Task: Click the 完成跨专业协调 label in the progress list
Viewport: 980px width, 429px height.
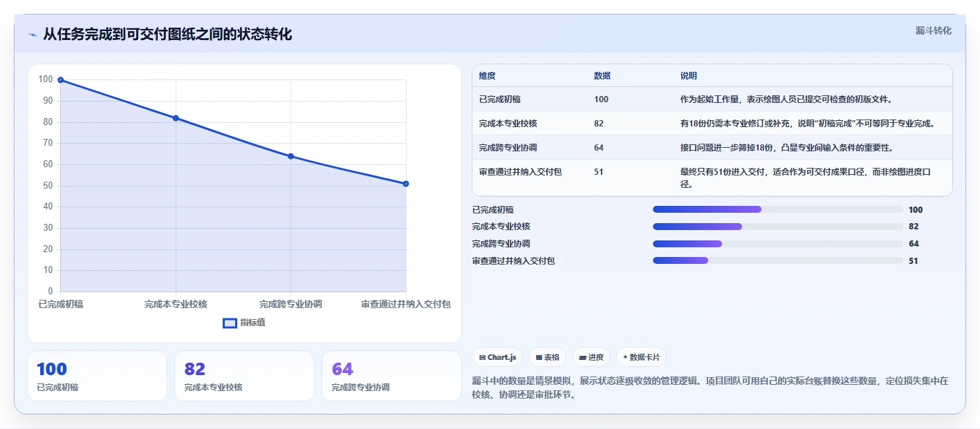Action: pos(501,244)
